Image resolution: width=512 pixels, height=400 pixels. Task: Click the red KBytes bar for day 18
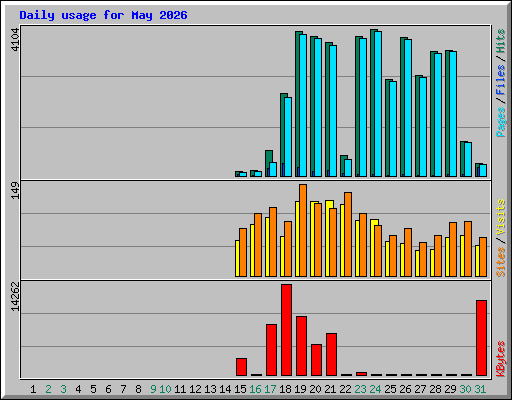tap(286, 330)
